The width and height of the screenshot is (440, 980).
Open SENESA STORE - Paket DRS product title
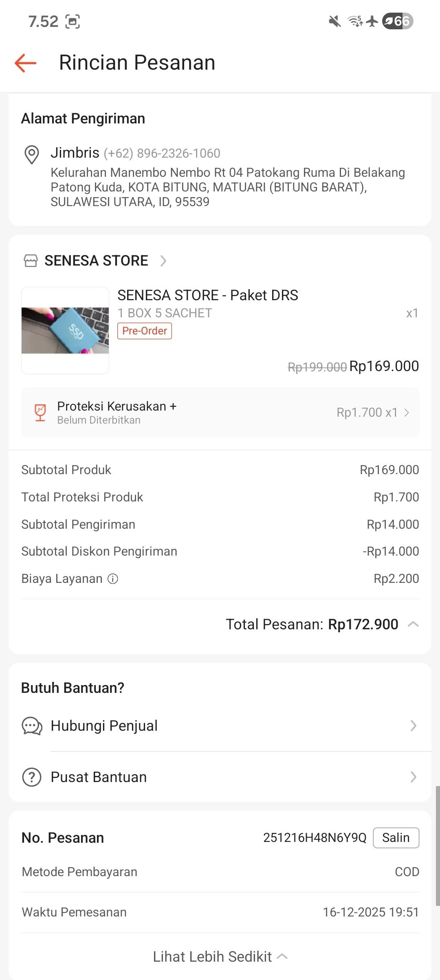(208, 295)
